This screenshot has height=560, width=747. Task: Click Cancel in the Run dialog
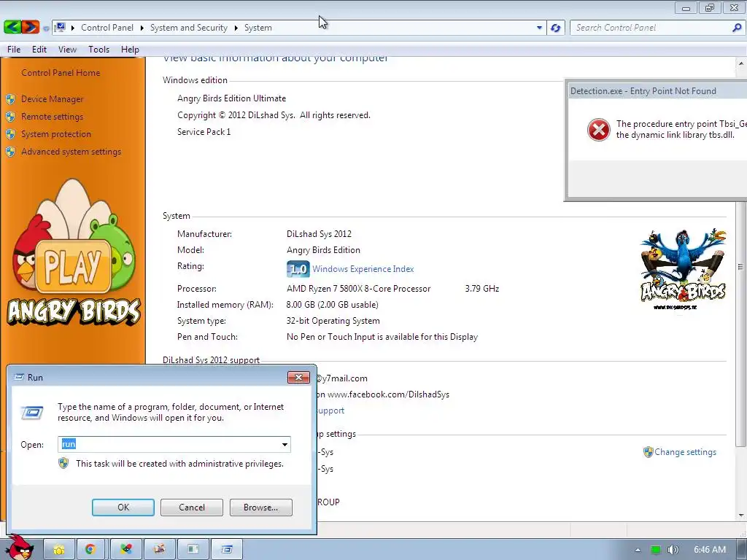pyautogui.click(x=192, y=507)
